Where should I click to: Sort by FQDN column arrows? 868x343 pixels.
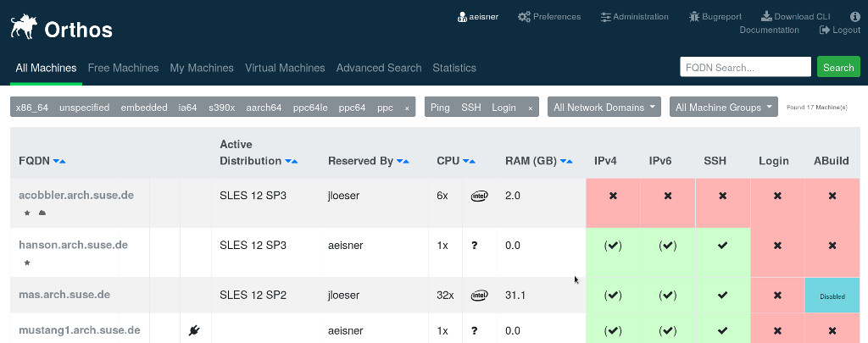[x=58, y=161]
